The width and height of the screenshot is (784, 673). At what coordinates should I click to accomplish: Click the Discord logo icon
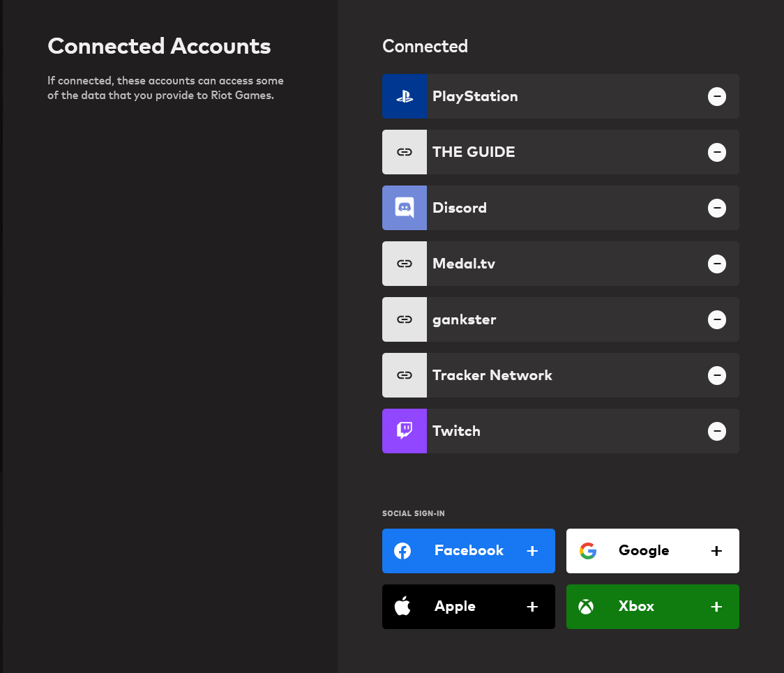405,208
